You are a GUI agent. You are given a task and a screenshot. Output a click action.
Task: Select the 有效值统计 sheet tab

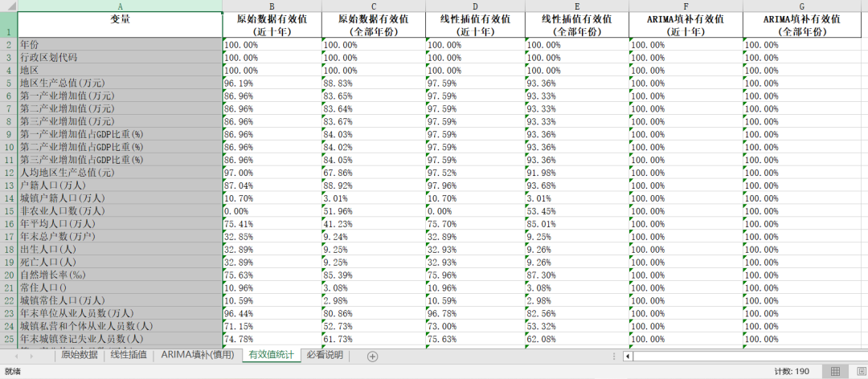(272, 355)
